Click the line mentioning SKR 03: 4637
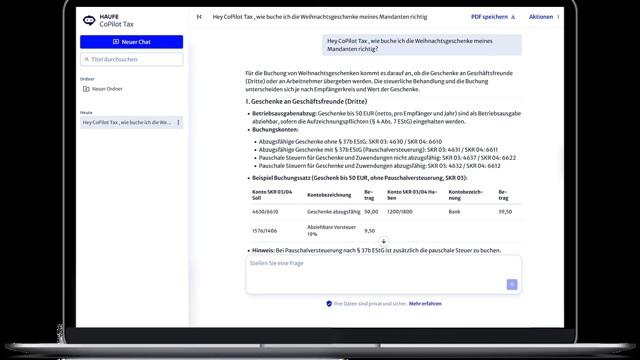 click(x=387, y=158)
